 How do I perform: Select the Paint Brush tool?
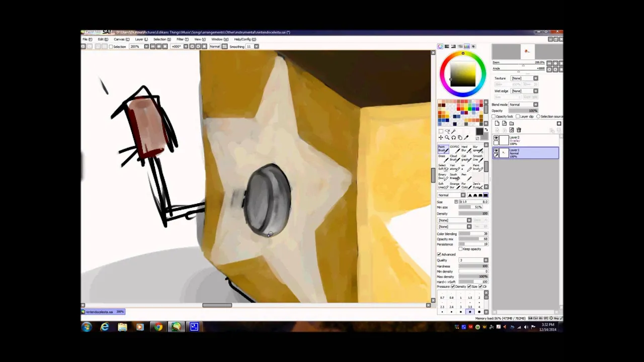[443, 149]
